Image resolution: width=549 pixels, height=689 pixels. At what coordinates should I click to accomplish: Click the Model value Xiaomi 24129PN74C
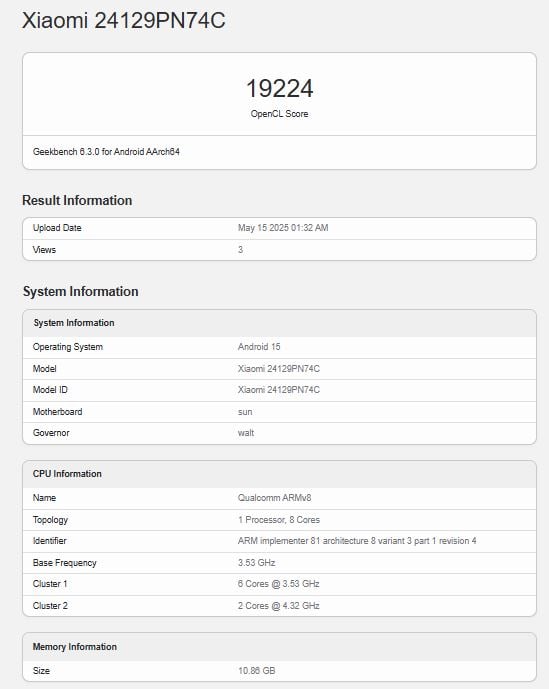tap(279, 369)
